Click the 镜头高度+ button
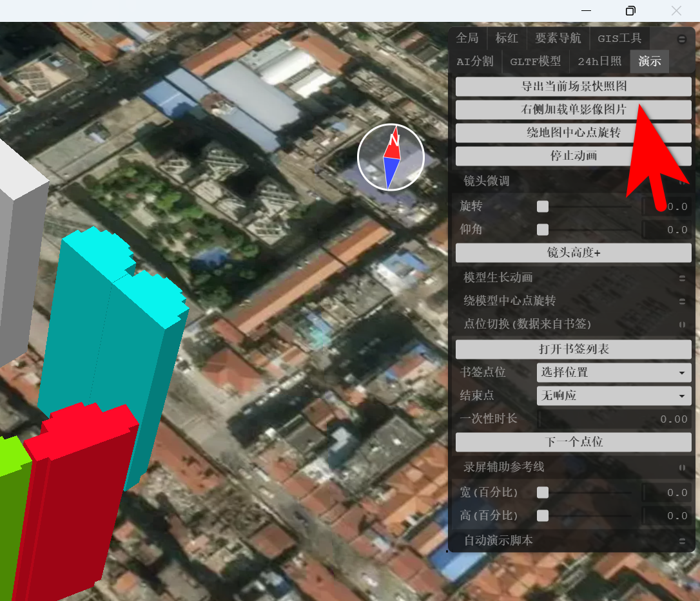This screenshot has width=700, height=601. click(573, 253)
